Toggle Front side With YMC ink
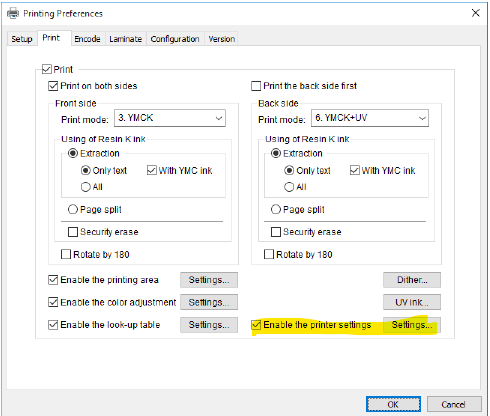 pos(152,170)
